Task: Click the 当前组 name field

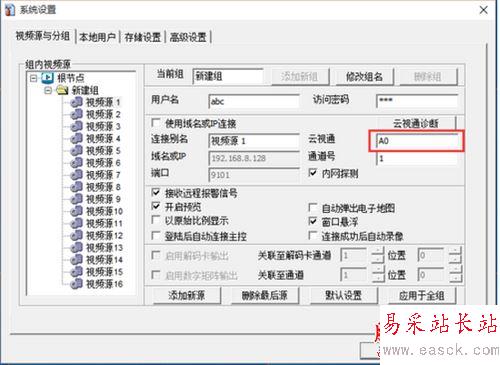Action: pyautogui.click(x=228, y=76)
